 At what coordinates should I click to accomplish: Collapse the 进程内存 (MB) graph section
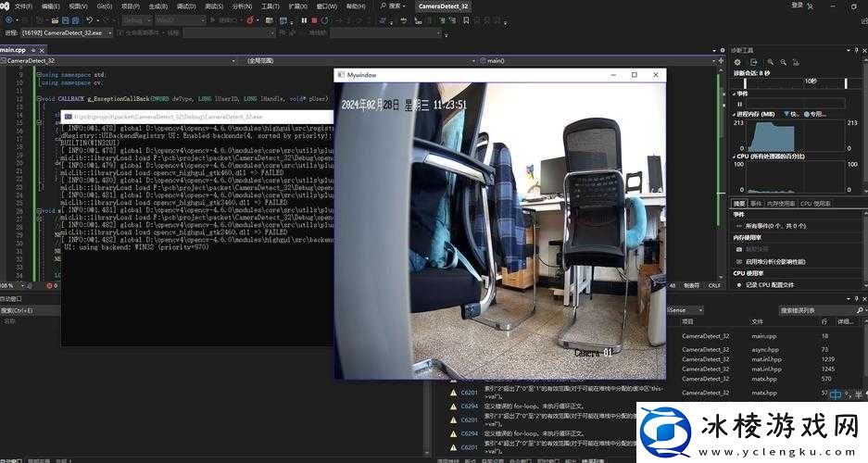coord(735,115)
